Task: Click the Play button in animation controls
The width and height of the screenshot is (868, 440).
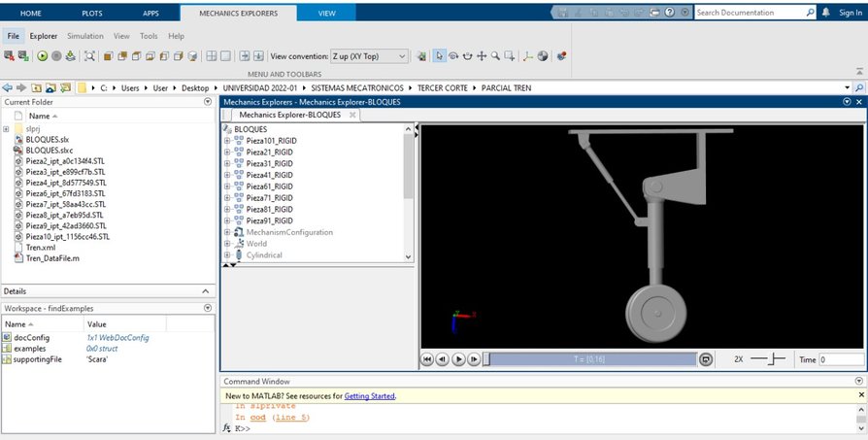Action: pyautogui.click(x=458, y=359)
